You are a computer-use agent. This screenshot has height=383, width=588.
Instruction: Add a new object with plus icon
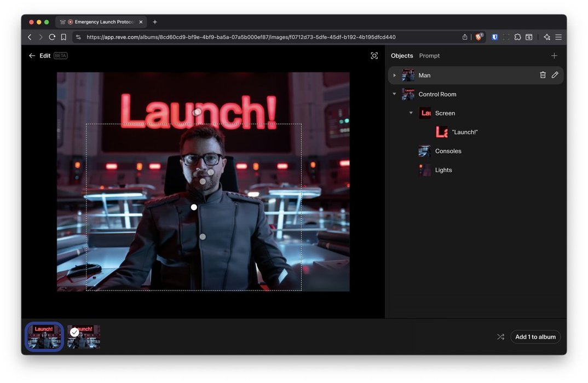554,56
